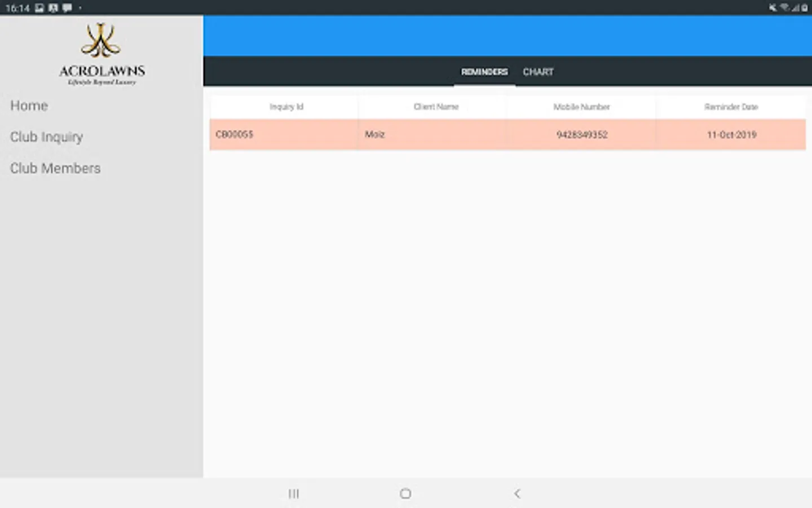This screenshot has height=508, width=812.
Task: Select reminder date 11-Oct-2019
Action: tap(731, 134)
